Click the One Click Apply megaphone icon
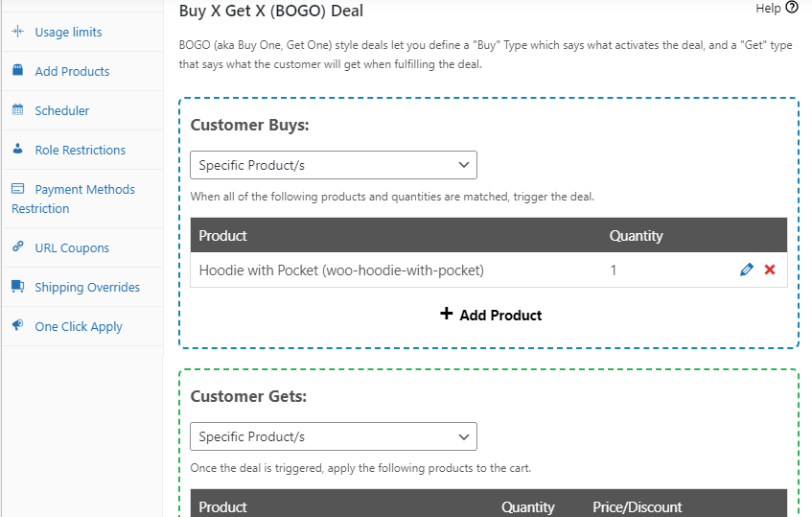The width and height of the screenshot is (812, 517). coord(17,326)
